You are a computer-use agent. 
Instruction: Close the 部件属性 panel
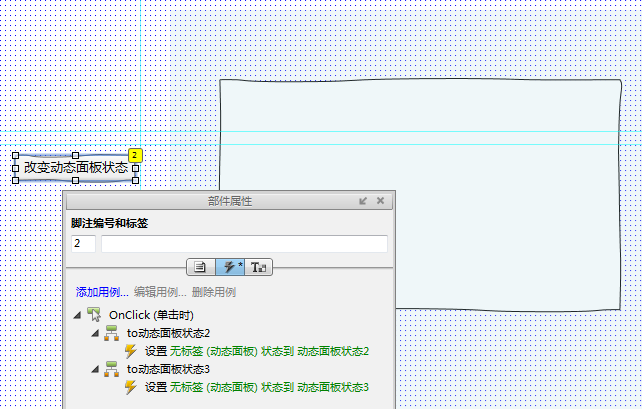(380, 201)
